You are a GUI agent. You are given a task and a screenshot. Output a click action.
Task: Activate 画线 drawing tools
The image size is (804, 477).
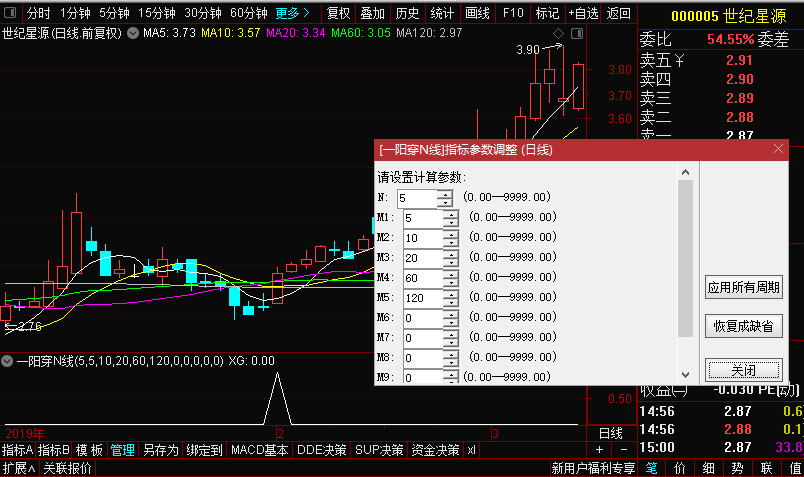(477, 13)
